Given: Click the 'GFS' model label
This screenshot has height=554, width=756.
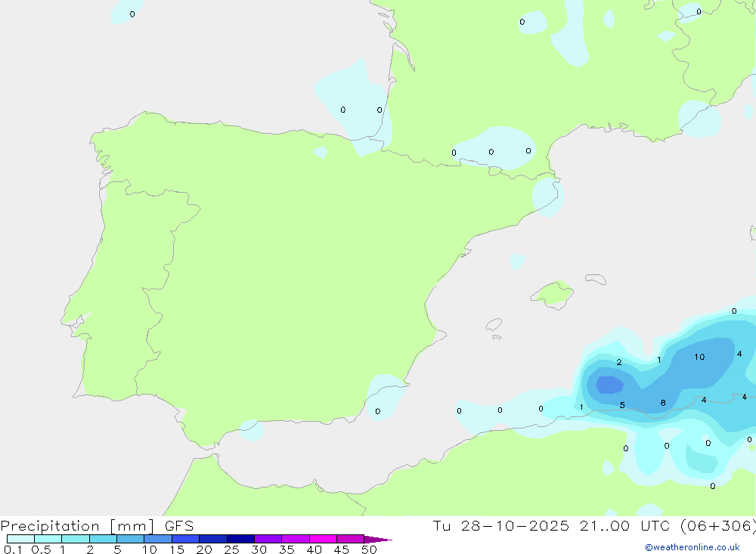Looking at the screenshot, I should point(179,525).
